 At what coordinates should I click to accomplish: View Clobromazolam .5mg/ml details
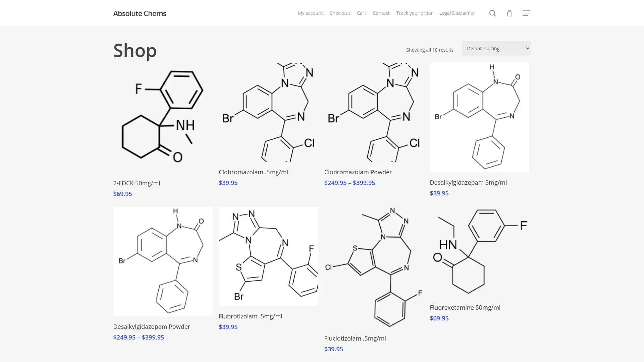point(253,172)
